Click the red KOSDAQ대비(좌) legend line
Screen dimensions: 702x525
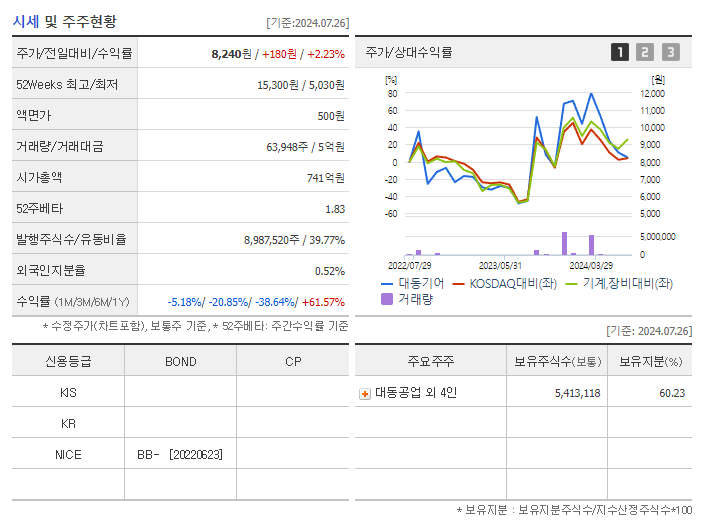(x=458, y=284)
